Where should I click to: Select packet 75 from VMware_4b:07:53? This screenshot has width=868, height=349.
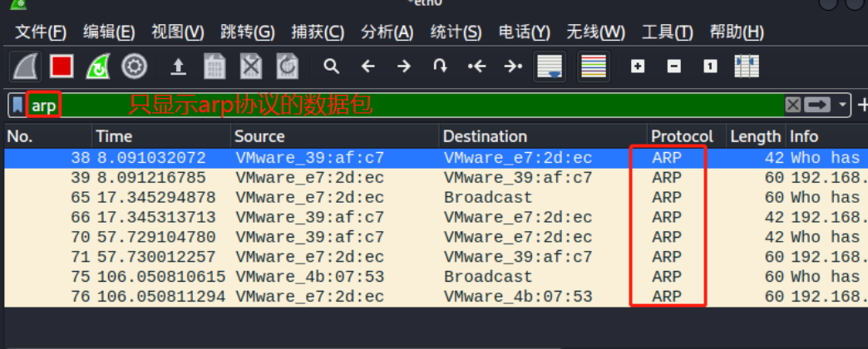(436, 277)
